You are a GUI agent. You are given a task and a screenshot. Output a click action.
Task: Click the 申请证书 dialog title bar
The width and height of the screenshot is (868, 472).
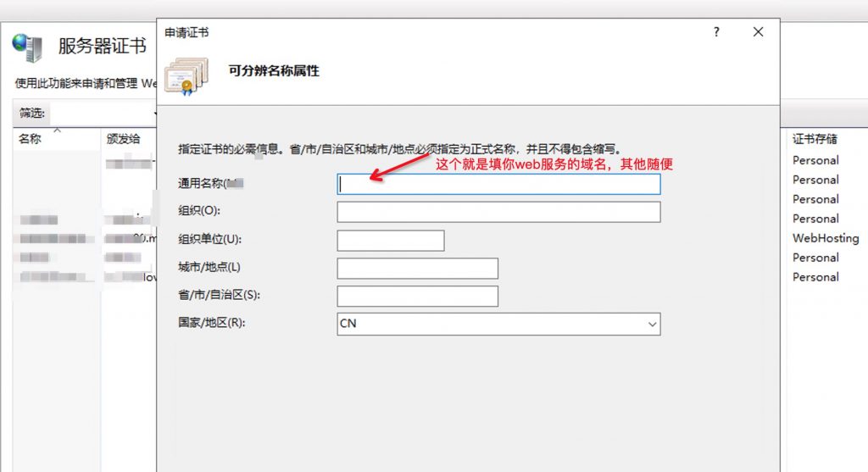click(x=424, y=32)
